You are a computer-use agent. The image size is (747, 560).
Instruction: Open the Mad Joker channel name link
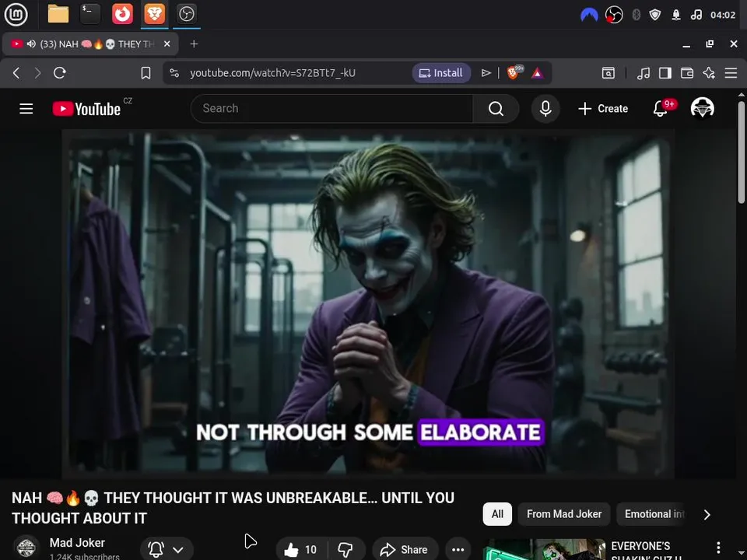tap(77, 543)
